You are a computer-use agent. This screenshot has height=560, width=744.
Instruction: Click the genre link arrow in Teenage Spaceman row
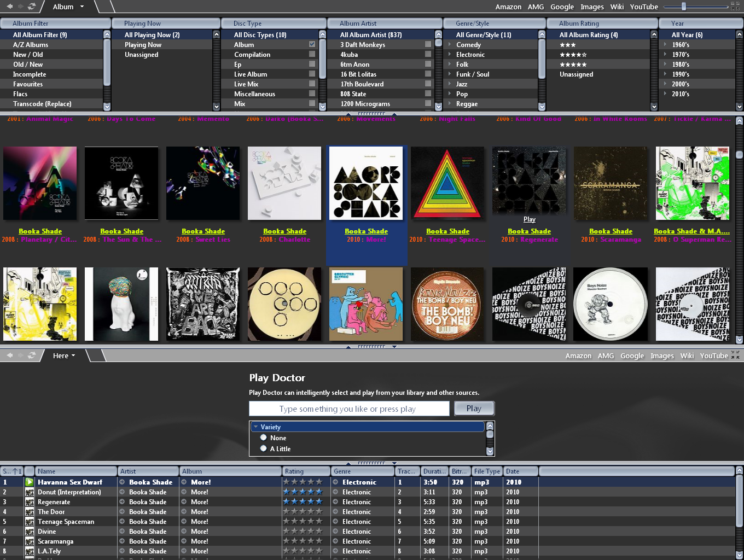click(x=335, y=522)
